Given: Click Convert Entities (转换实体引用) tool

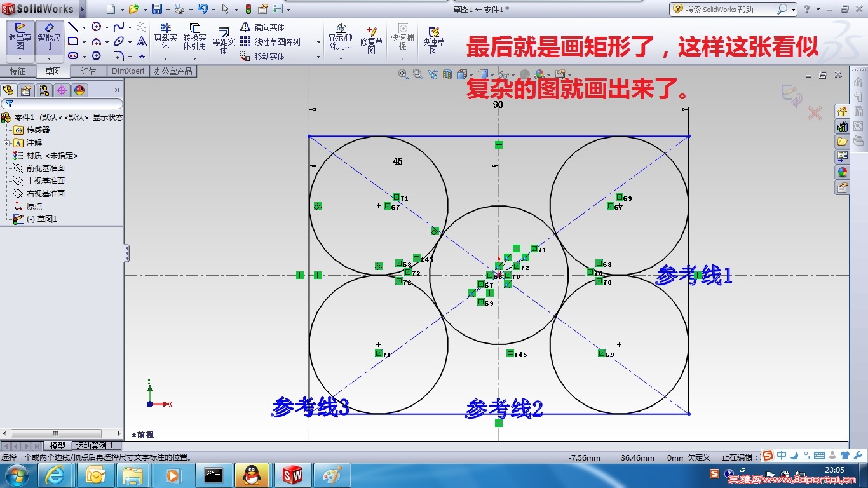Looking at the screenshot, I should [x=194, y=37].
